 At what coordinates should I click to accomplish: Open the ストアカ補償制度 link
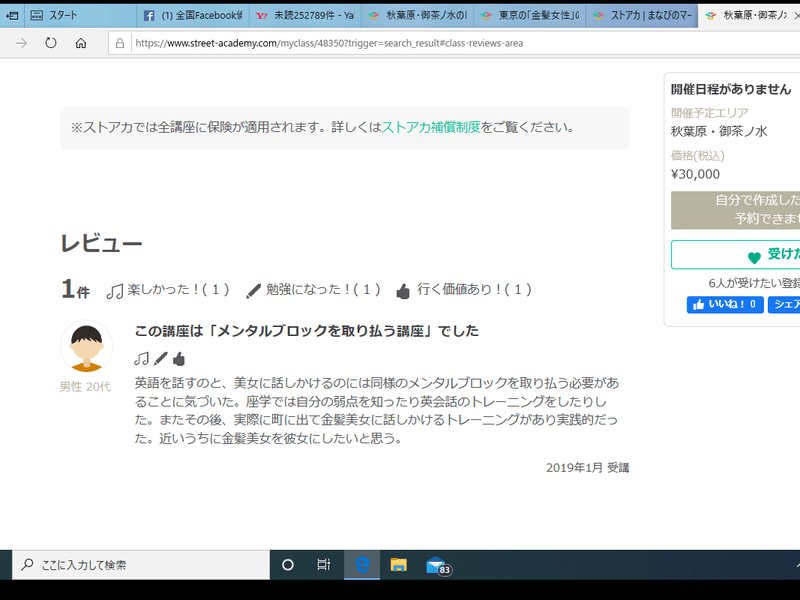431,128
